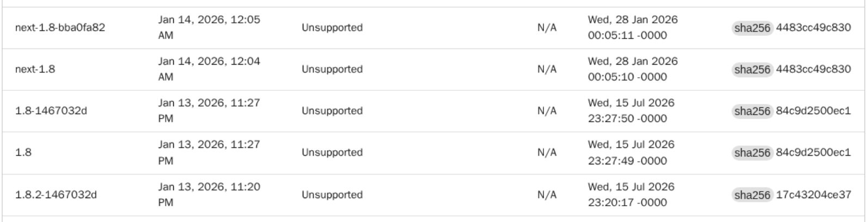Click the sha256 badge in the plain 1.8 row

click(x=752, y=153)
